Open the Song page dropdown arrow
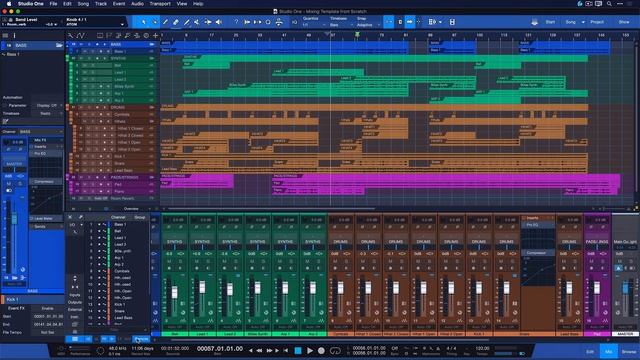The height and width of the screenshot is (360, 640). (583, 22)
